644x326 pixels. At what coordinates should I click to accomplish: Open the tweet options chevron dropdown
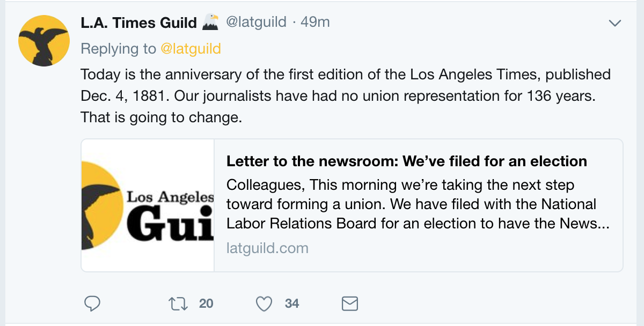coord(614,23)
